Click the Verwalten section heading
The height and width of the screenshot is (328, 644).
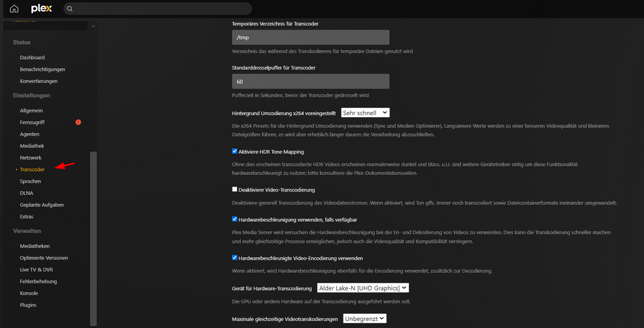pos(26,232)
